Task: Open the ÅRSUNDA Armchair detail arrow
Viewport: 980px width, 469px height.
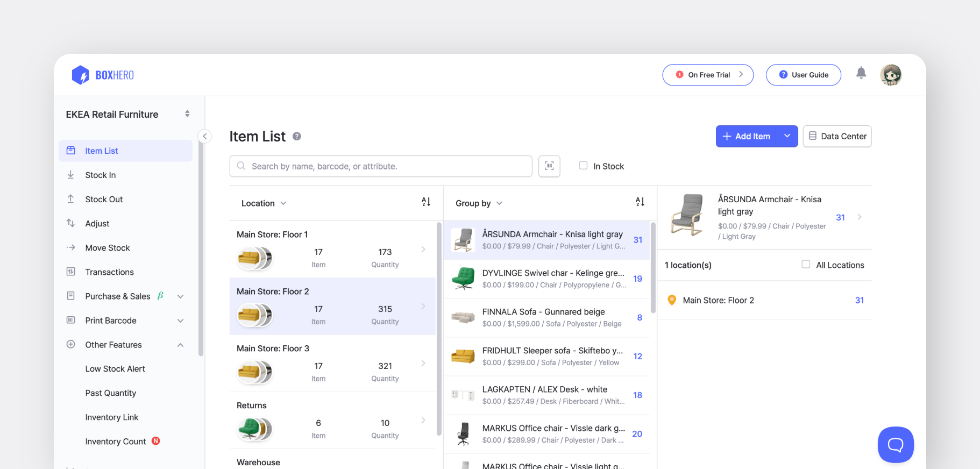Action: click(x=860, y=217)
